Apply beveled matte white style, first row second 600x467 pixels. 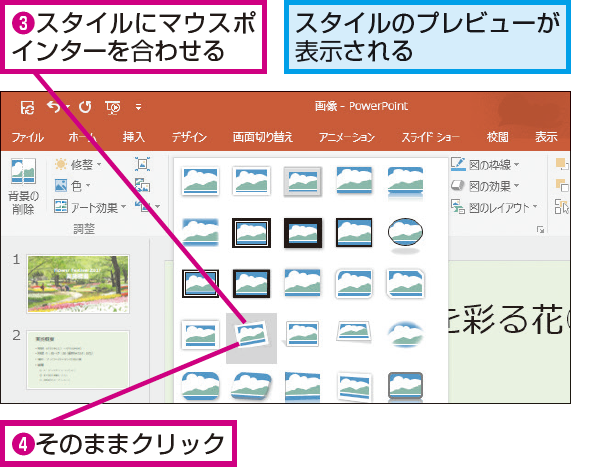pos(251,181)
